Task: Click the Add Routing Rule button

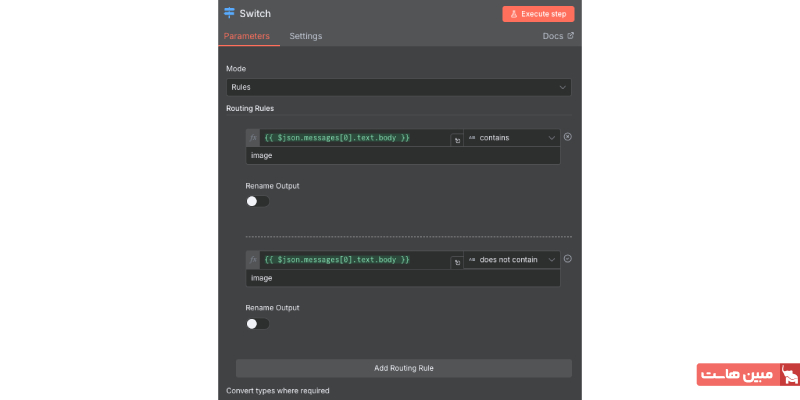Action: [x=403, y=368]
